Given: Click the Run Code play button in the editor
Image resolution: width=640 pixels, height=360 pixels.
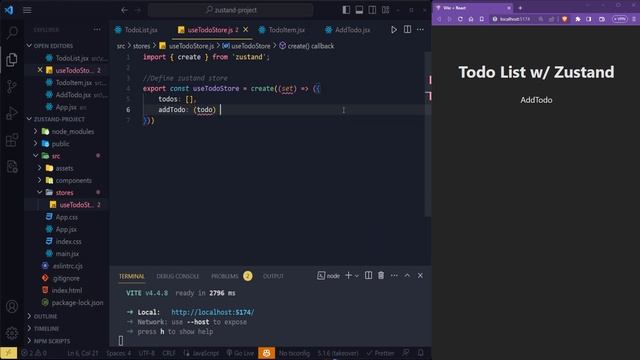Looking at the screenshot, I should pos(393,29).
